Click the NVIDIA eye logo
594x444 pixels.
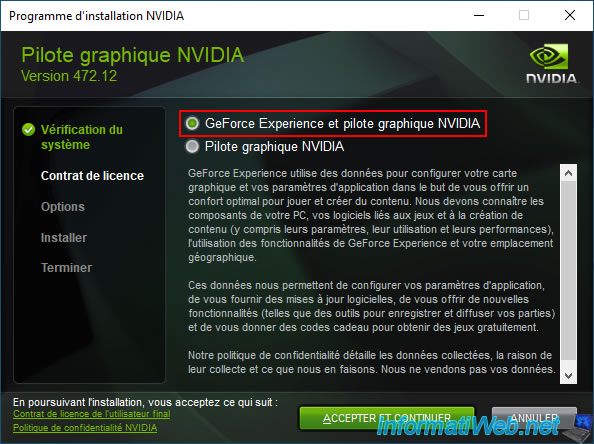(549, 56)
